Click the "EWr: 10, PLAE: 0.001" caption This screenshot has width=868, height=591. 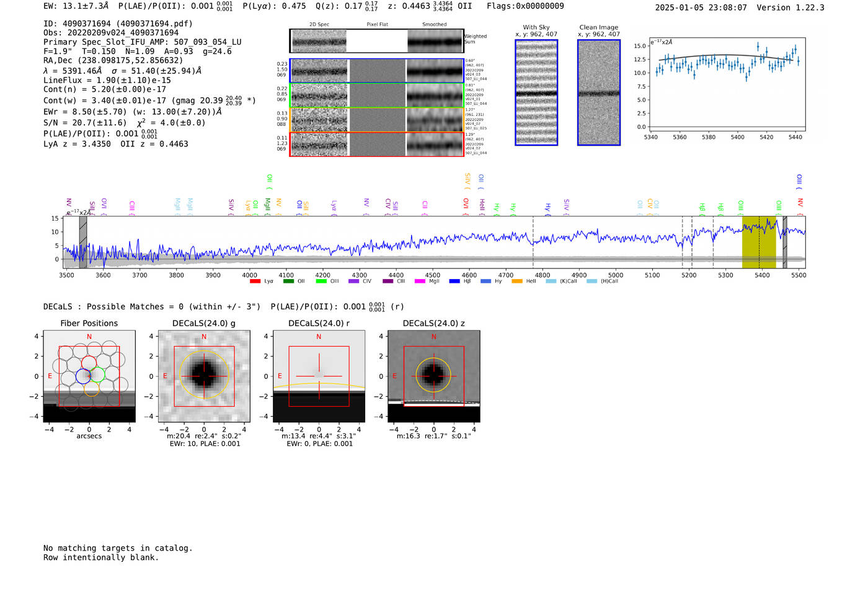205,443
